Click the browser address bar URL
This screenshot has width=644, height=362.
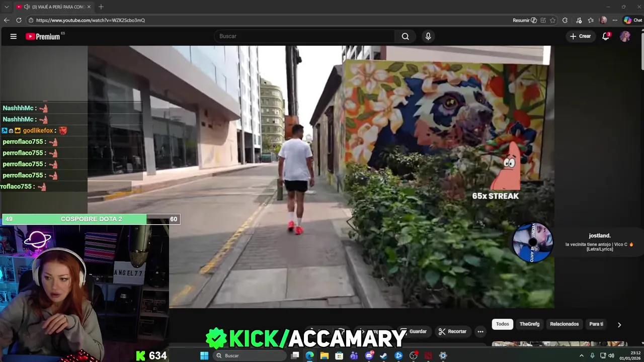[x=91, y=20]
